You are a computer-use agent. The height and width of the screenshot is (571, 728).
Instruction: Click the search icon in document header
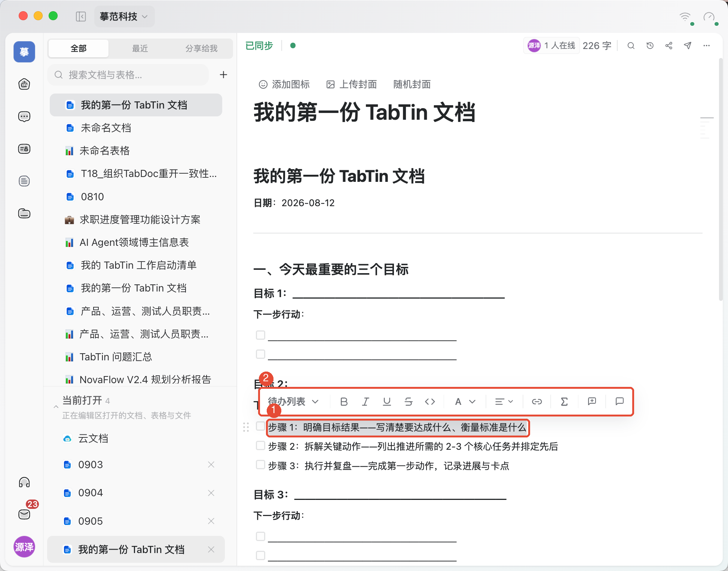[x=631, y=46]
